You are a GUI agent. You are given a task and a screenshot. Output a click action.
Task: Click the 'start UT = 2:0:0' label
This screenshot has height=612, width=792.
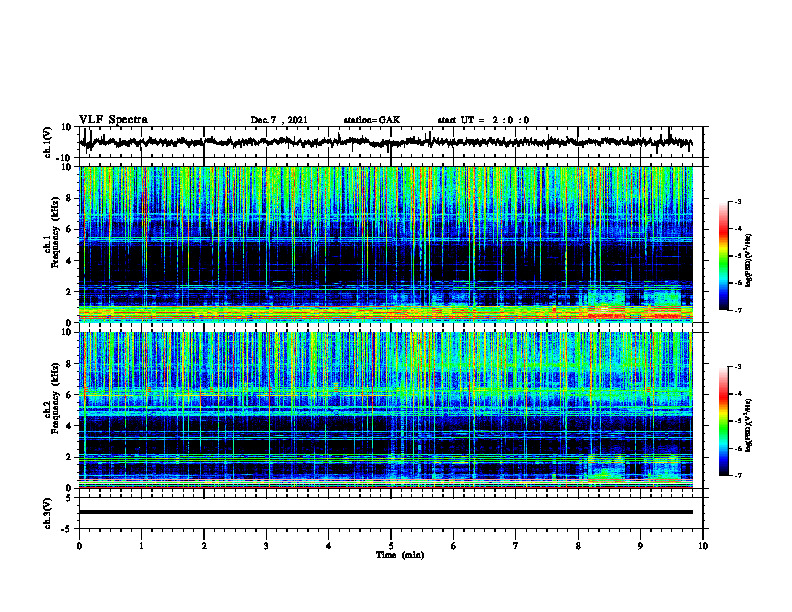coord(483,120)
